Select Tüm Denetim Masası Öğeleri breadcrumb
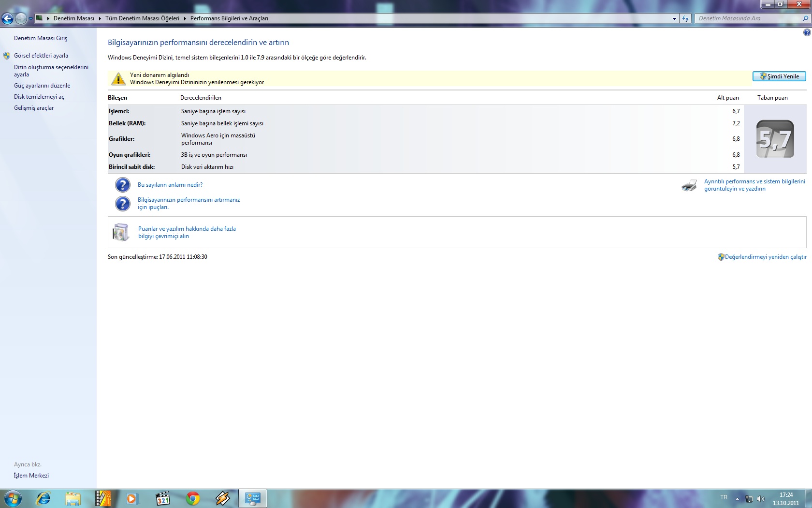 pos(142,18)
